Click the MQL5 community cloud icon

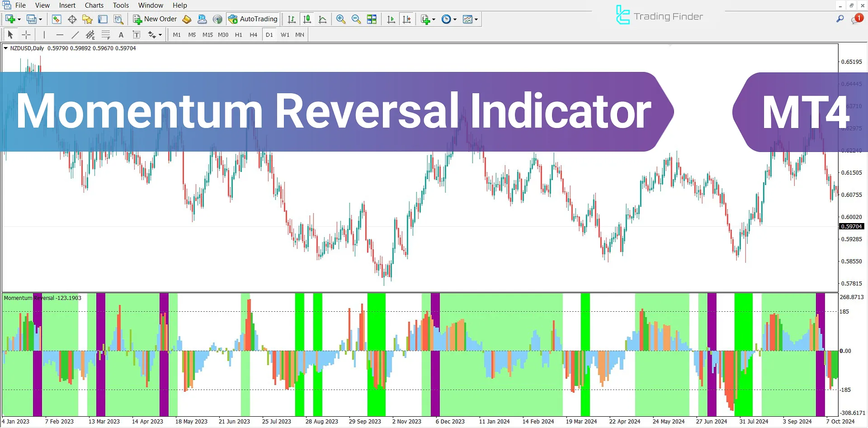(202, 19)
